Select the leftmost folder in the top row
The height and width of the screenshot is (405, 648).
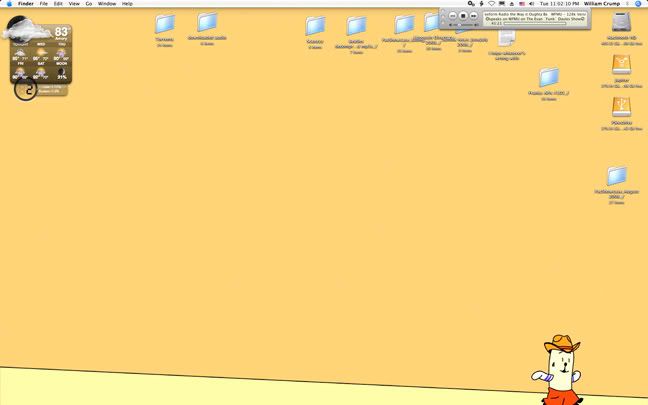tap(165, 24)
